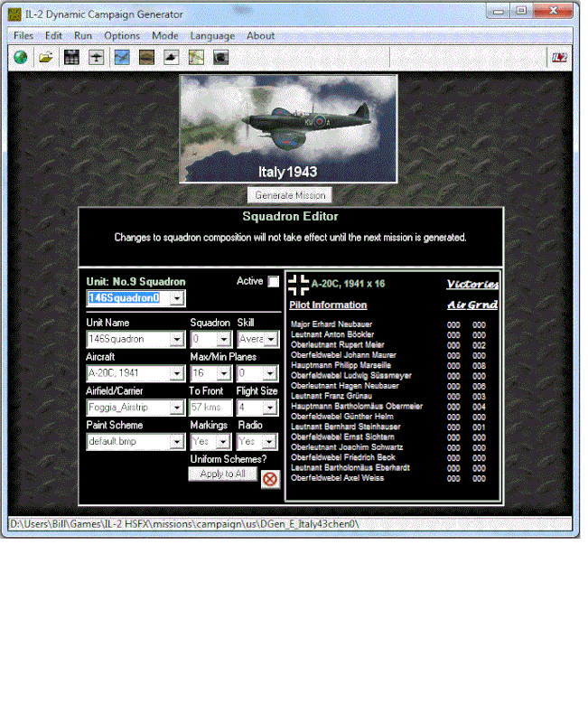Click the blue sky planes toolbar icon
588x723 pixels.
click(122, 58)
